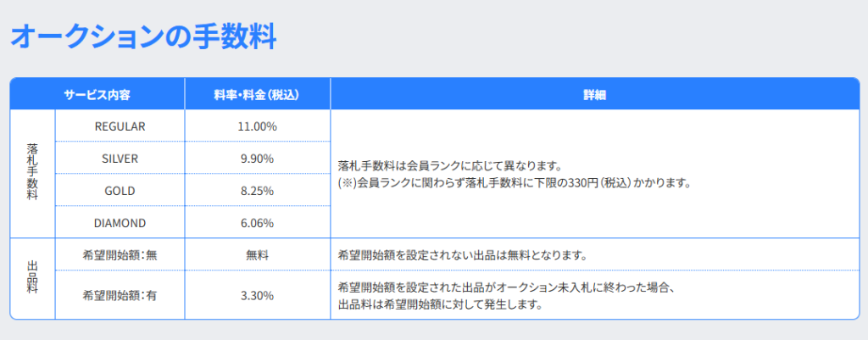Select the 出品料 row label
Image resolution: width=868 pixels, height=340 pixels.
[33, 279]
